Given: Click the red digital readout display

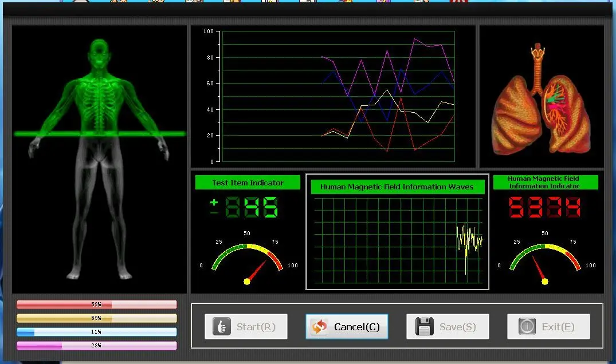Looking at the screenshot, I should tap(544, 207).
